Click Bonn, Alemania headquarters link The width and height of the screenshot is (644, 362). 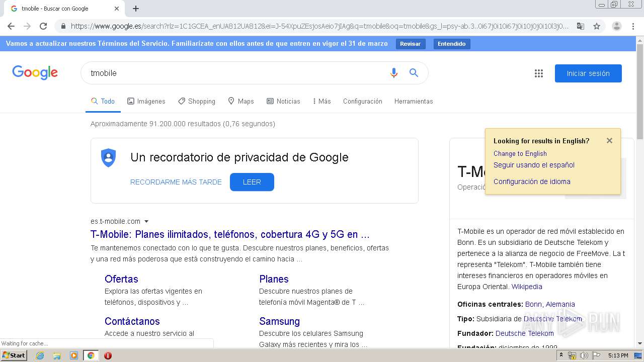click(x=550, y=304)
